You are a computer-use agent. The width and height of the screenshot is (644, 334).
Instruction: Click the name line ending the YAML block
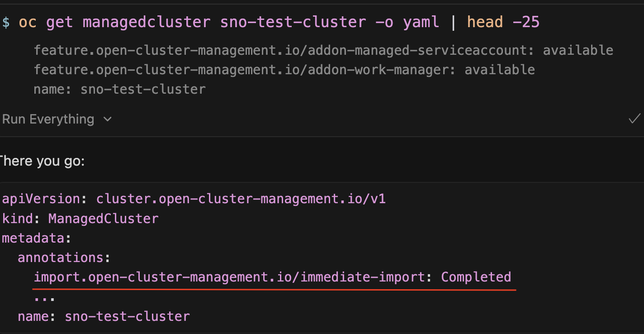pos(104,316)
